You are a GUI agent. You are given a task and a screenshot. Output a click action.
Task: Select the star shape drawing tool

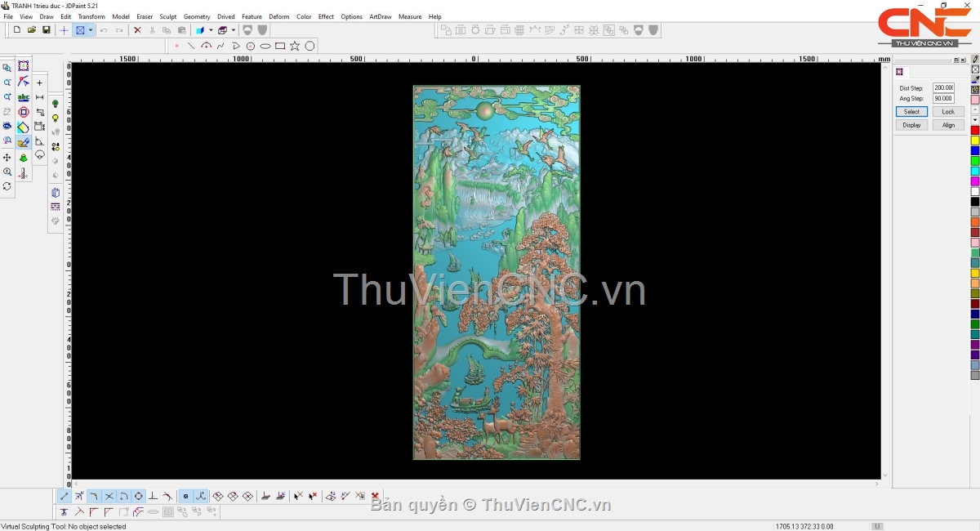[295, 47]
